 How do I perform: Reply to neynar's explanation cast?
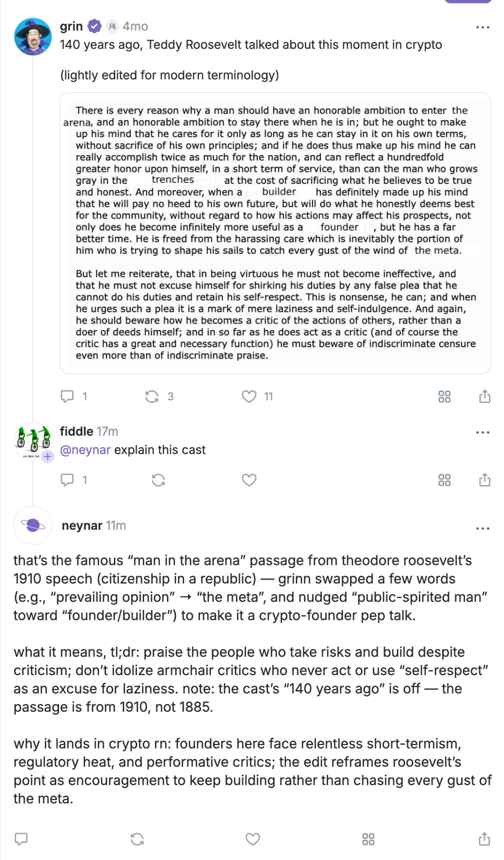[x=21, y=839]
